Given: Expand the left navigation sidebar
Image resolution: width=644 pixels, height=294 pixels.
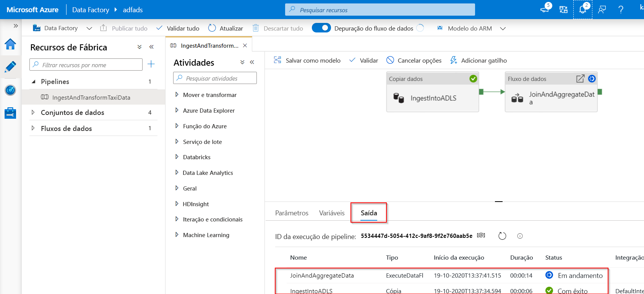Looking at the screenshot, I should click(x=16, y=26).
